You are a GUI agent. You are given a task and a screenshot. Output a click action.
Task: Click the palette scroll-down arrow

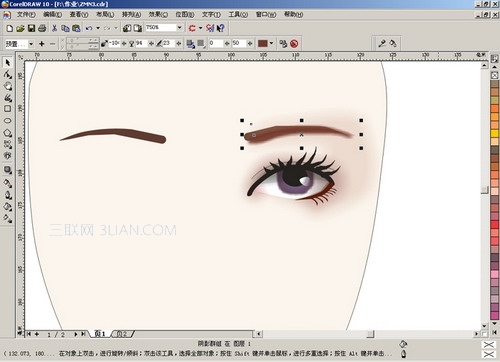[x=495, y=323]
